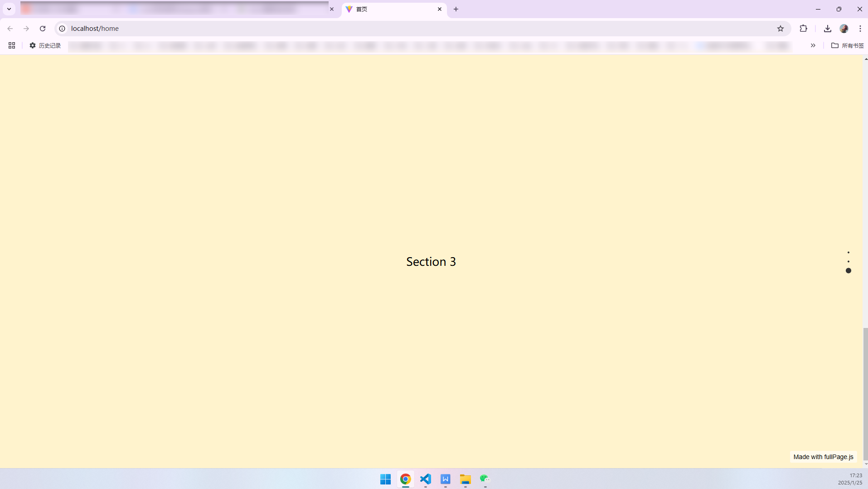The image size is (868, 489).
Task: Open the WPS taskbar icon
Action: click(x=446, y=479)
